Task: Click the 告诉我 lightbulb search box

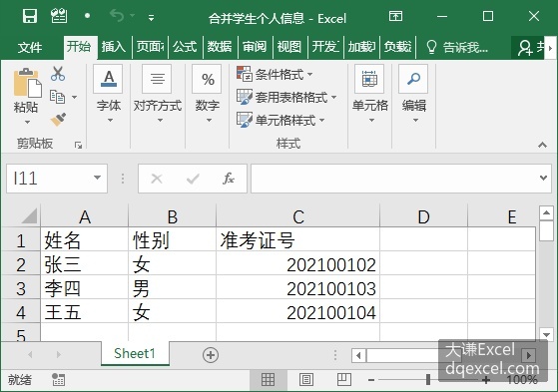Action: pos(456,47)
